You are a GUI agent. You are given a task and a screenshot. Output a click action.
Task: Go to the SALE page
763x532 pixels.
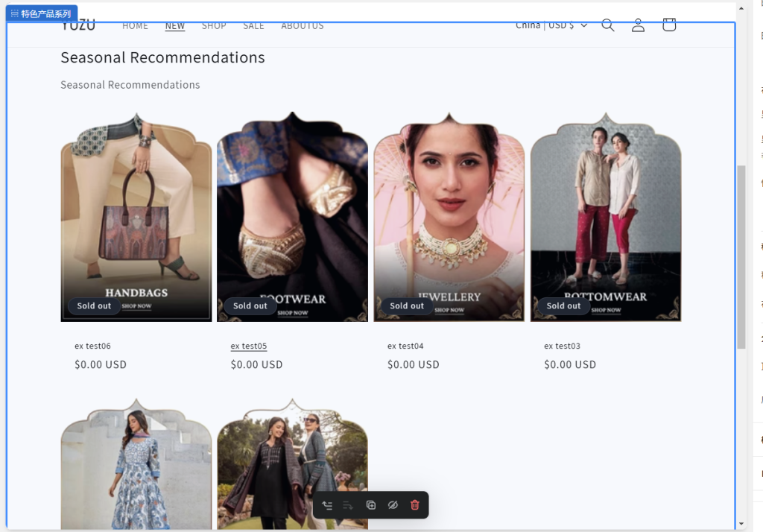[253, 25]
